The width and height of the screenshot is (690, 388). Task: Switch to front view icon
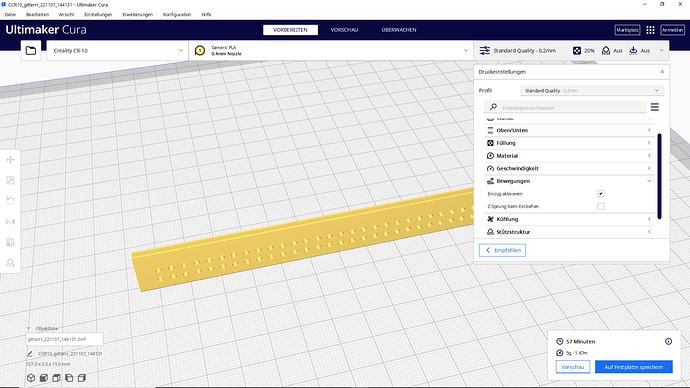click(44, 378)
